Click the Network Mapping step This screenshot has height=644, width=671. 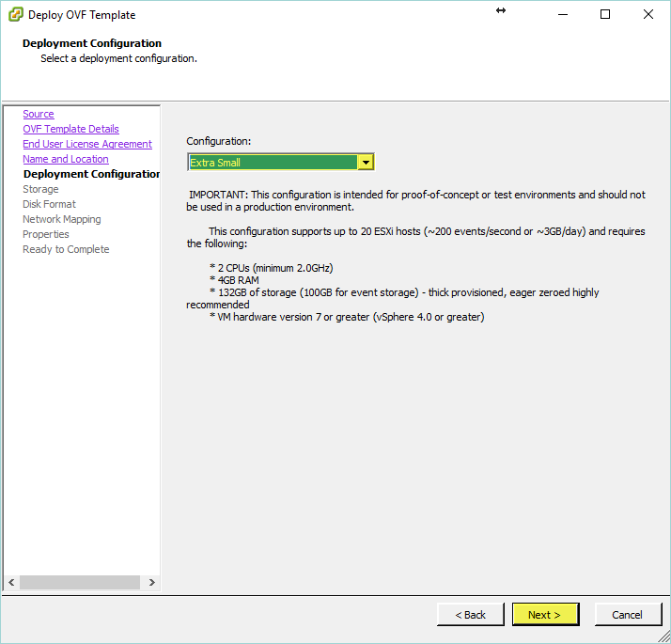[x=61, y=219]
